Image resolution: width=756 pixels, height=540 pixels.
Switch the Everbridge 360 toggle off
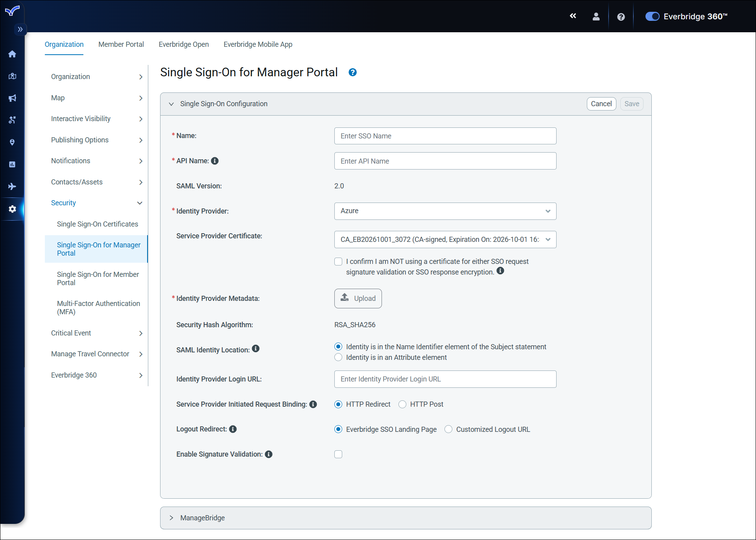[x=652, y=17]
